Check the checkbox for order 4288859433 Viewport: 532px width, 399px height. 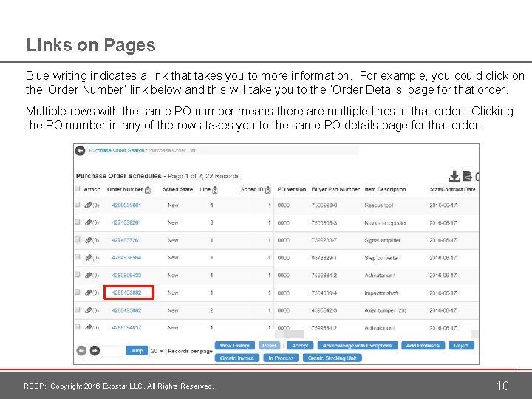pyautogui.click(x=78, y=274)
